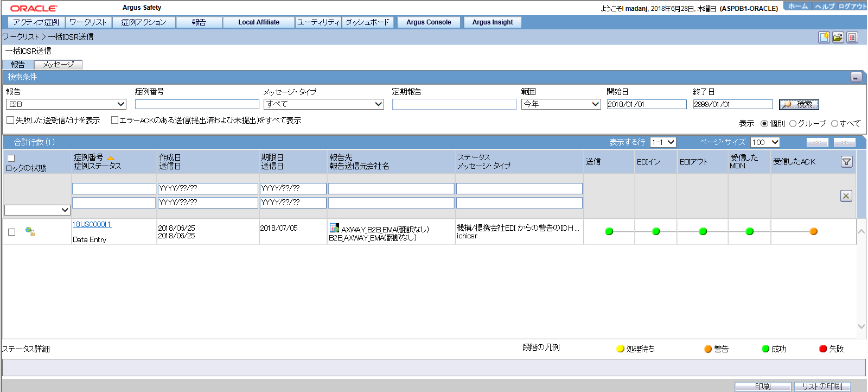The width and height of the screenshot is (868, 392).
Task: Open the ダッシュボード menu
Action: tap(368, 22)
